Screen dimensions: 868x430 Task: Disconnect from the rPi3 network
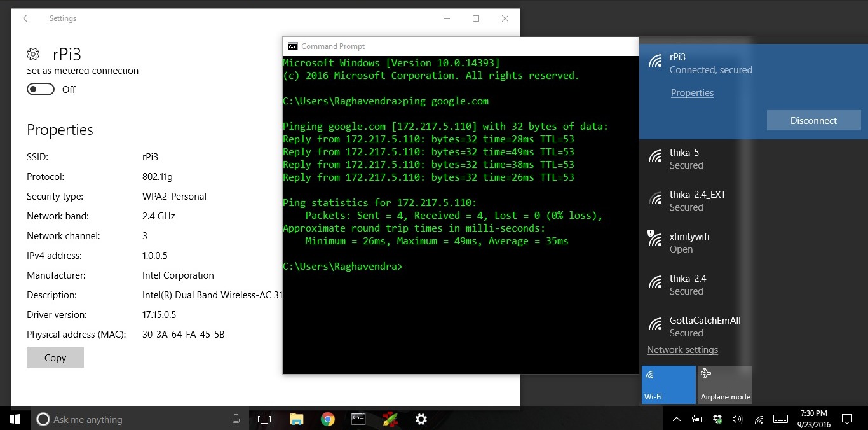click(813, 120)
